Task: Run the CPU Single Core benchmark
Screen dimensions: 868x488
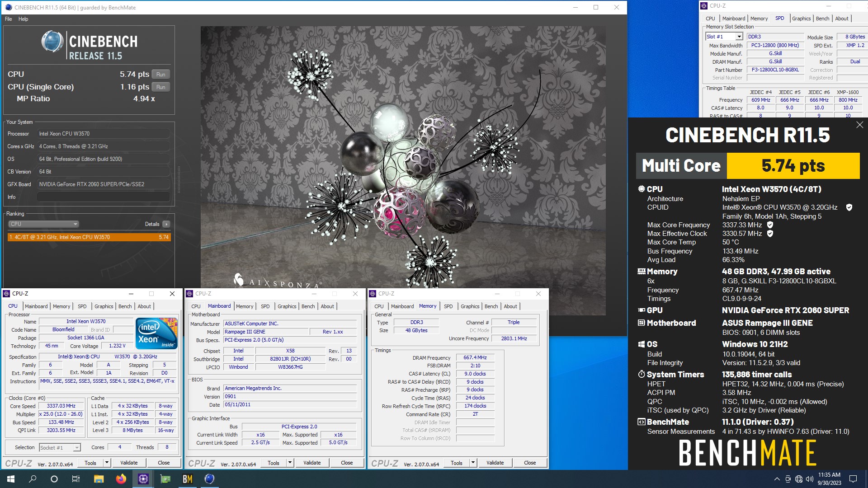Action: [x=160, y=87]
